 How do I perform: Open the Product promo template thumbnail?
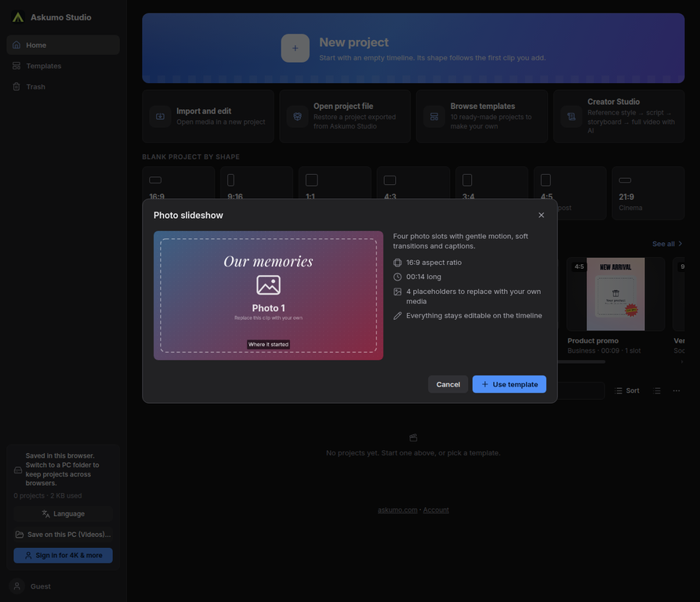point(615,294)
